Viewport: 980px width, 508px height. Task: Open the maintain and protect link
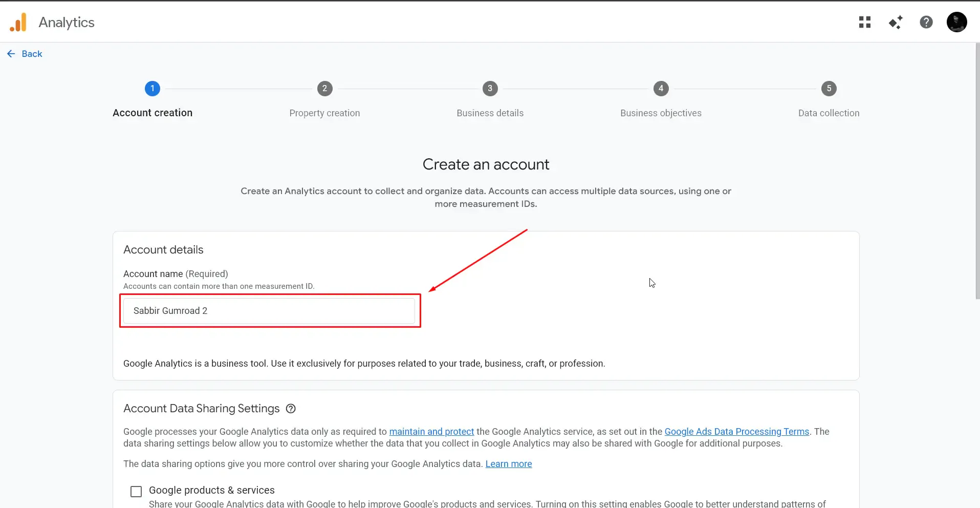[x=431, y=432]
